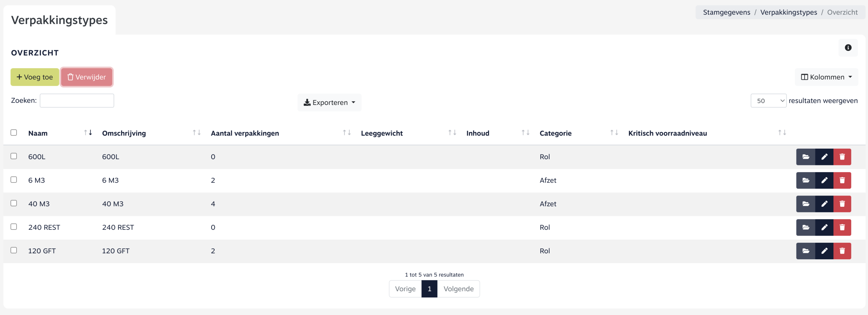868x315 pixels.
Task: Click the Verpakkingstypes breadcrumb link
Action: tap(788, 13)
